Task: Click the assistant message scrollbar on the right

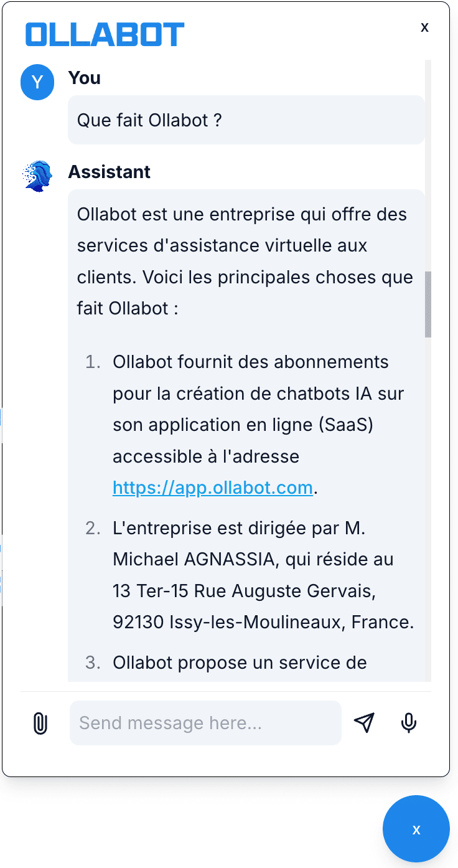Action: tap(428, 303)
